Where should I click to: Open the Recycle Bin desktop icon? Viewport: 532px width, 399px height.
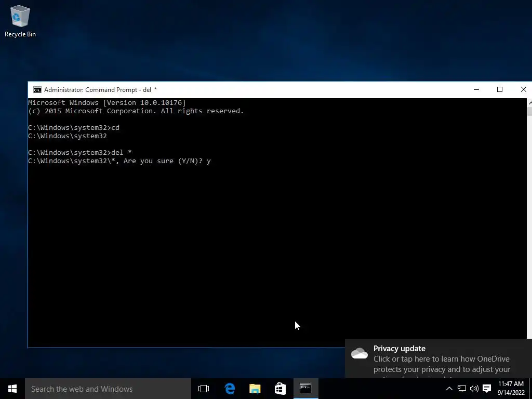click(x=20, y=21)
